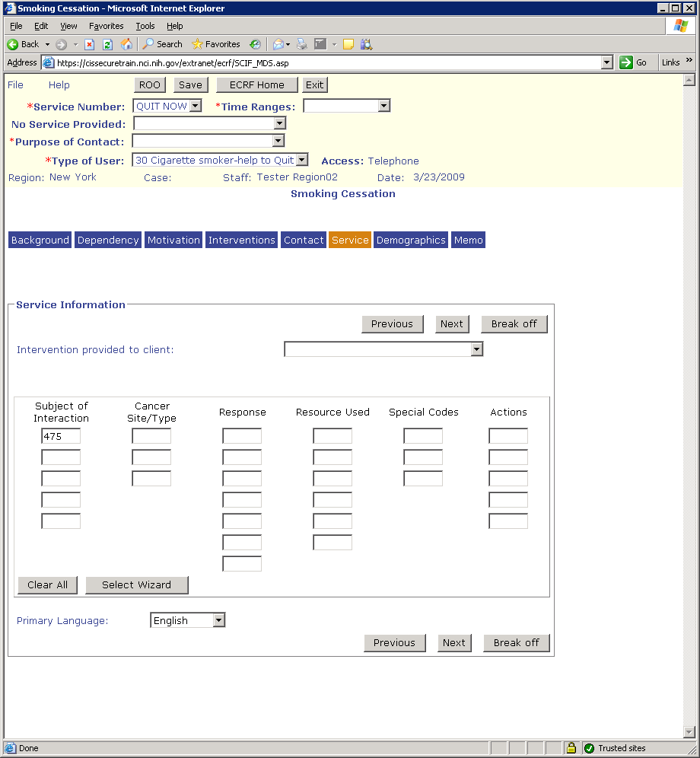This screenshot has width=700, height=758.
Task: Click the Clear All button
Action: [x=47, y=584]
